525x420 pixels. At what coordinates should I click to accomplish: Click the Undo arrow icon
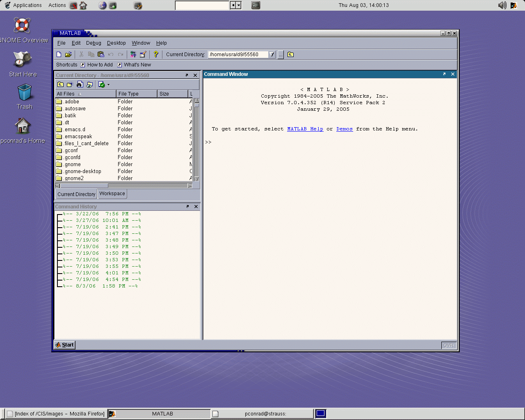[111, 54]
